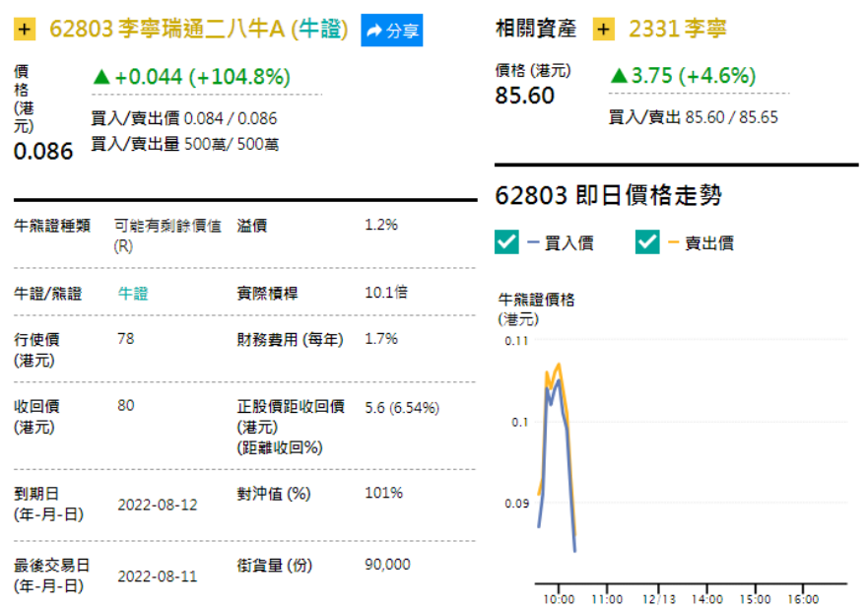
Task: Uncheck the 買入價 checkbox
Action: coord(506,241)
